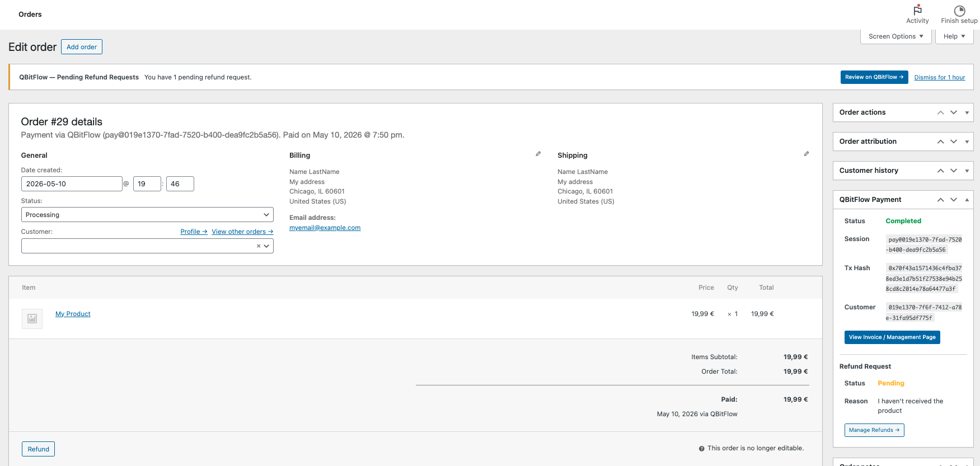
Task: Click the Items Subtotal amount 19,99 €
Action: click(x=796, y=357)
